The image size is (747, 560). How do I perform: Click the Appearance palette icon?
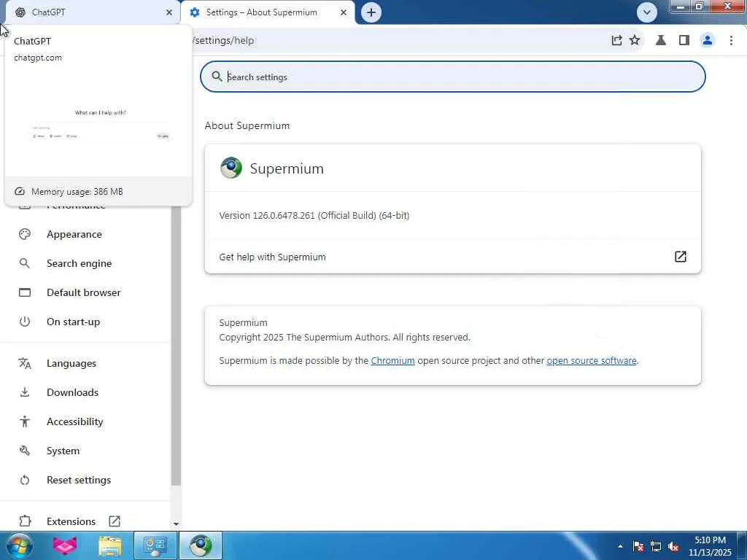[25, 234]
